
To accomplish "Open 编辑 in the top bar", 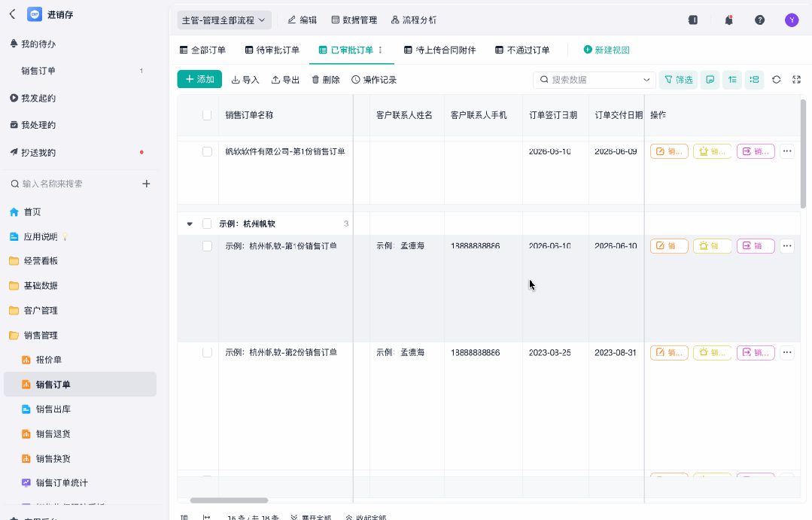I will point(302,20).
